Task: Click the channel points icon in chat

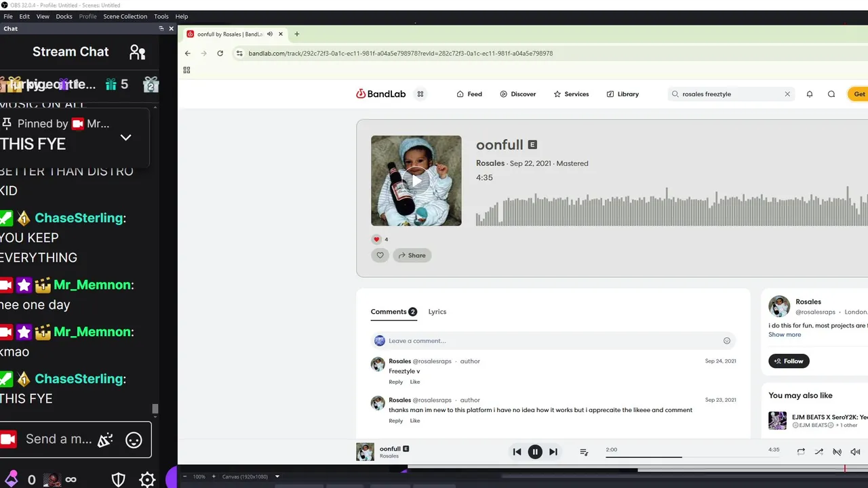Action: click(10, 479)
